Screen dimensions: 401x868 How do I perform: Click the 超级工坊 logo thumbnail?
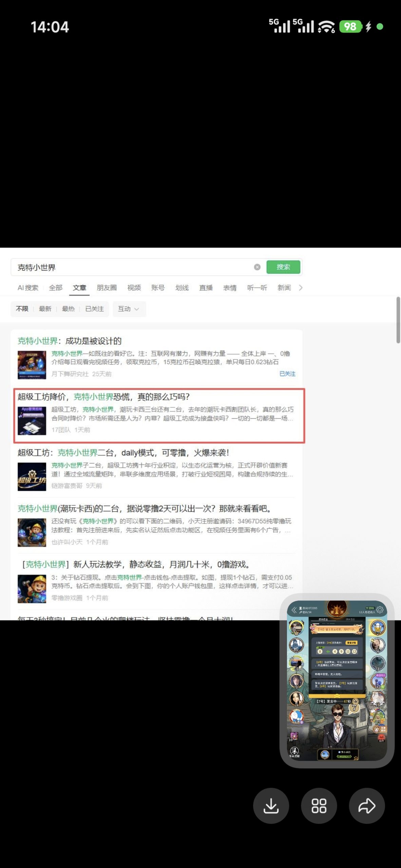coord(32,477)
